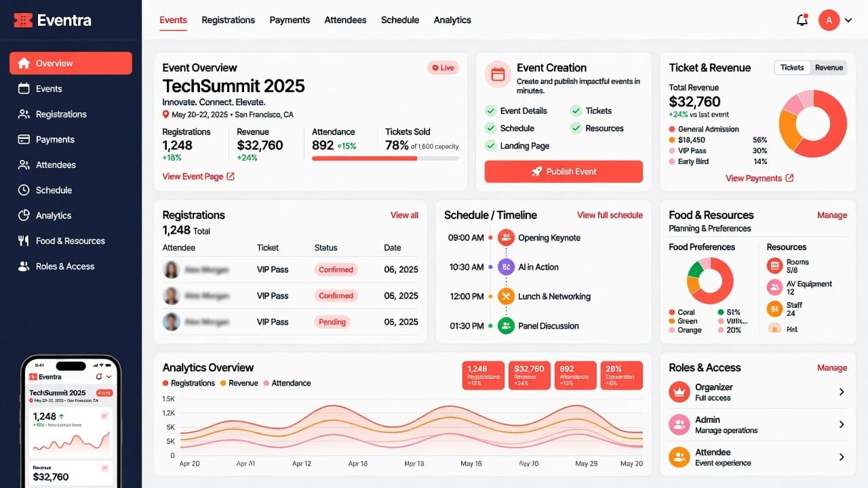Click the Lunch & Networking timeline icon
The image size is (868, 488).
(506, 296)
